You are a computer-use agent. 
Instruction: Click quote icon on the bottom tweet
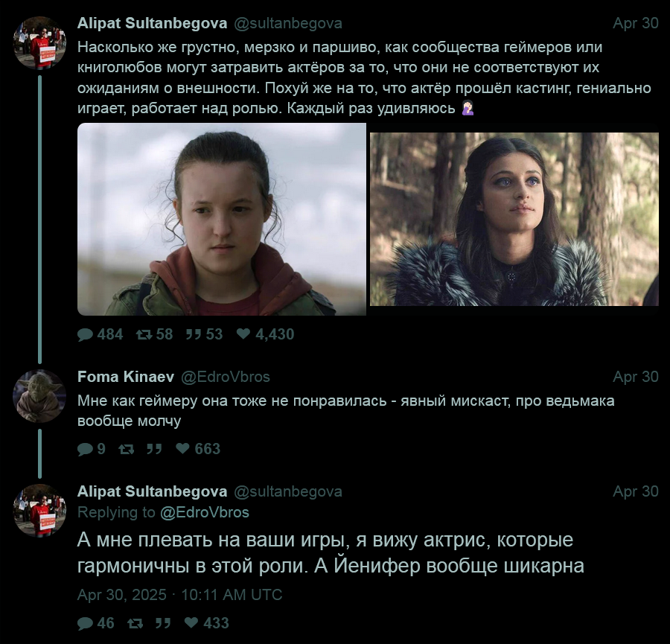(x=163, y=623)
